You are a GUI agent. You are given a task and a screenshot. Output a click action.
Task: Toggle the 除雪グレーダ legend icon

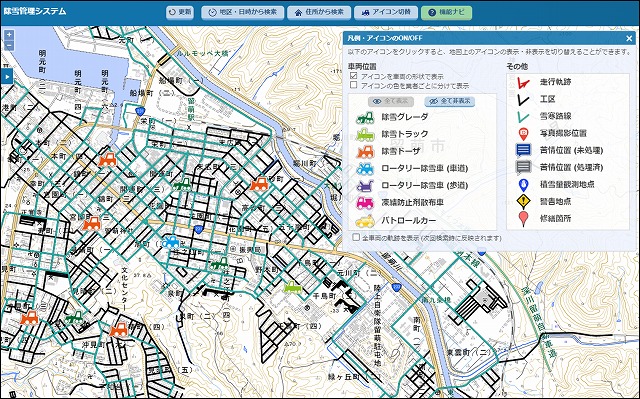[365, 117]
